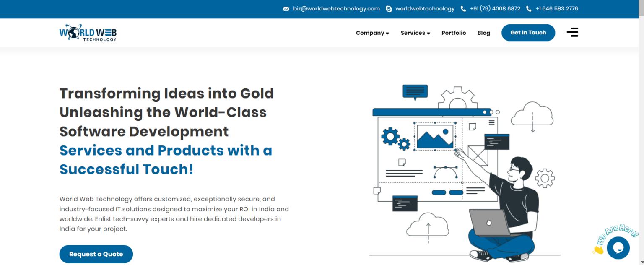Click the +1 646 583 2776 phone link
This screenshot has height=265, width=644.
coord(557,8)
